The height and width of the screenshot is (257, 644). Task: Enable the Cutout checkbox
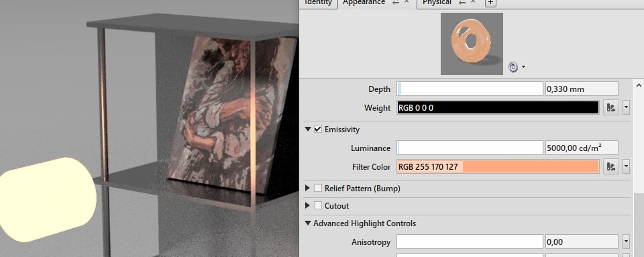click(x=318, y=206)
